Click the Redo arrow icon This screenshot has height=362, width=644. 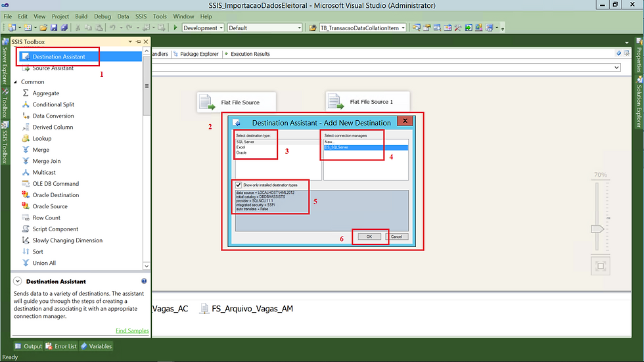129,28
